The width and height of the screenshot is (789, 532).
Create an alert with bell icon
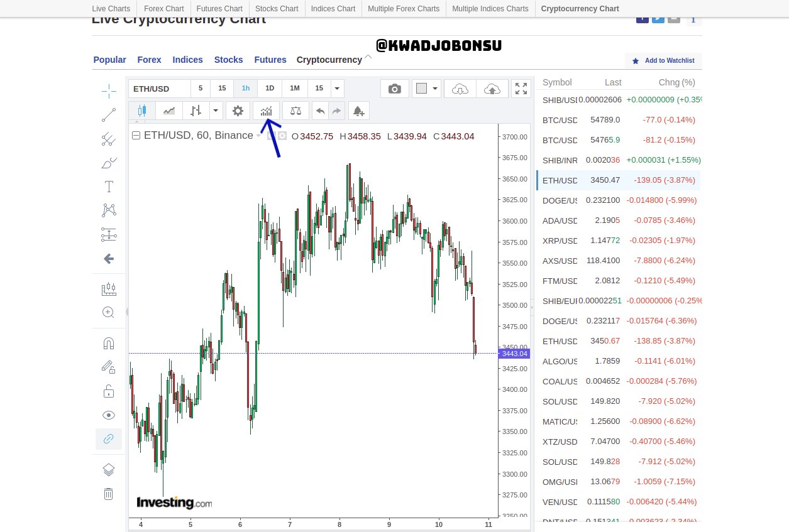pyautogui.click(x=358, y=111)
